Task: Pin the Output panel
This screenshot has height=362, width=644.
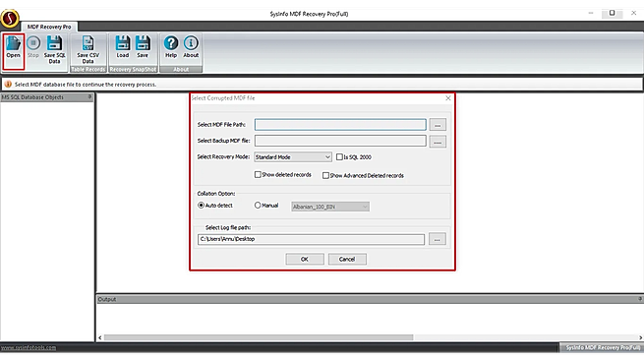Action: pos(640,299)
